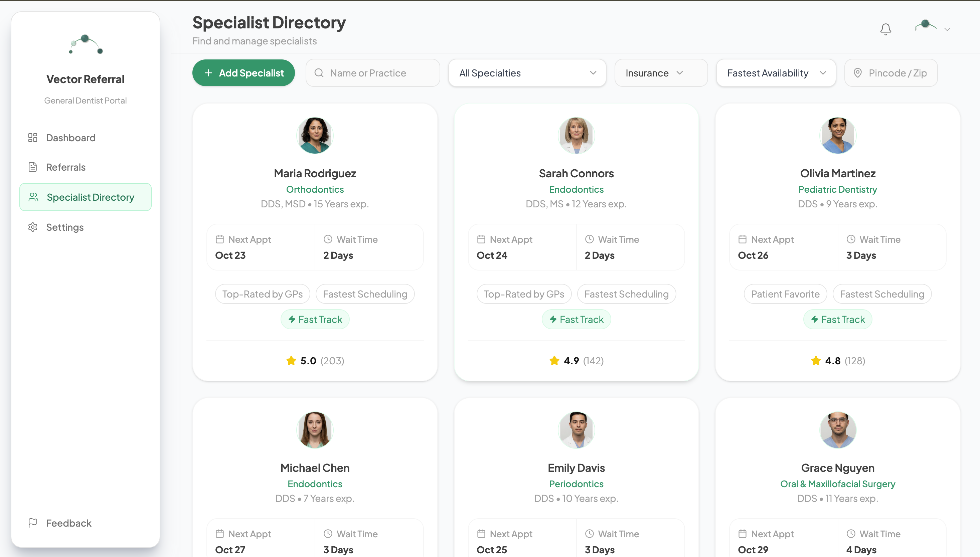Open Emily Davis's Periodontics link

pos(576,484)
